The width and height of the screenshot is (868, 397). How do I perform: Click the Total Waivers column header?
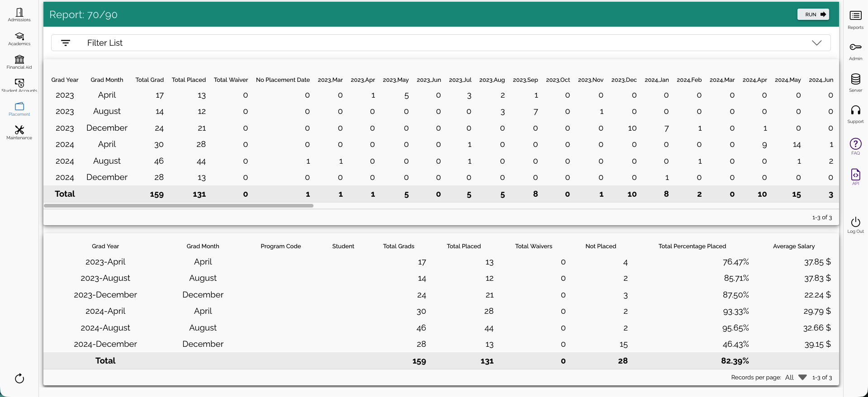534,246
